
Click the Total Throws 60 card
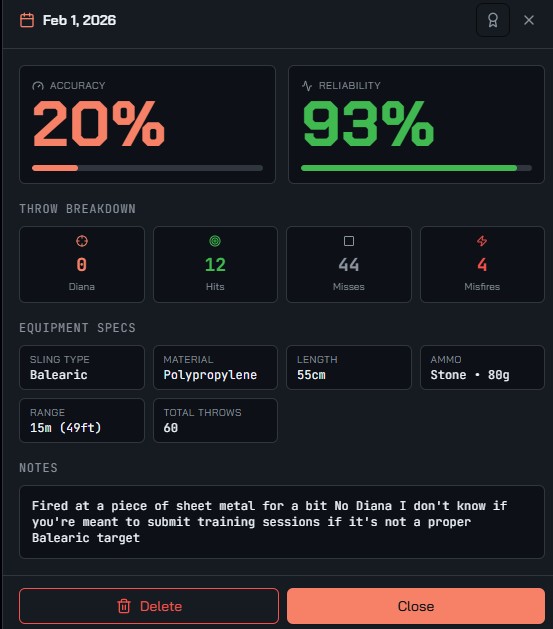215,420
